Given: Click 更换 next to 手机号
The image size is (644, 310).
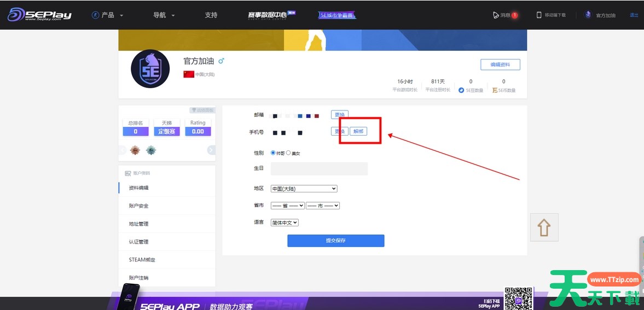Looking at the screenshot, I should coord(340,131).
